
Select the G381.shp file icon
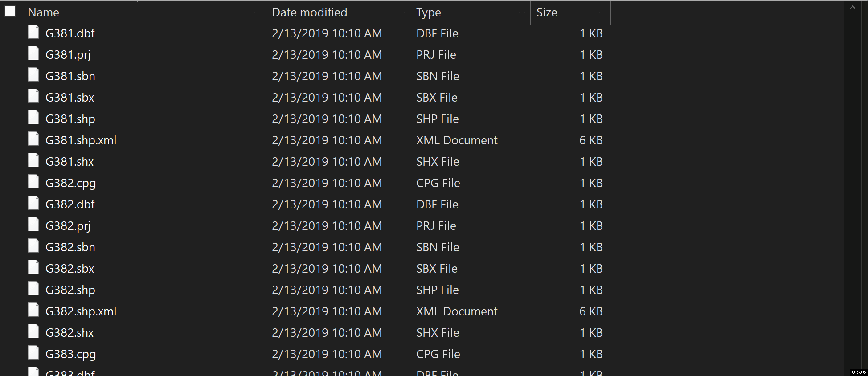(33, 118)
